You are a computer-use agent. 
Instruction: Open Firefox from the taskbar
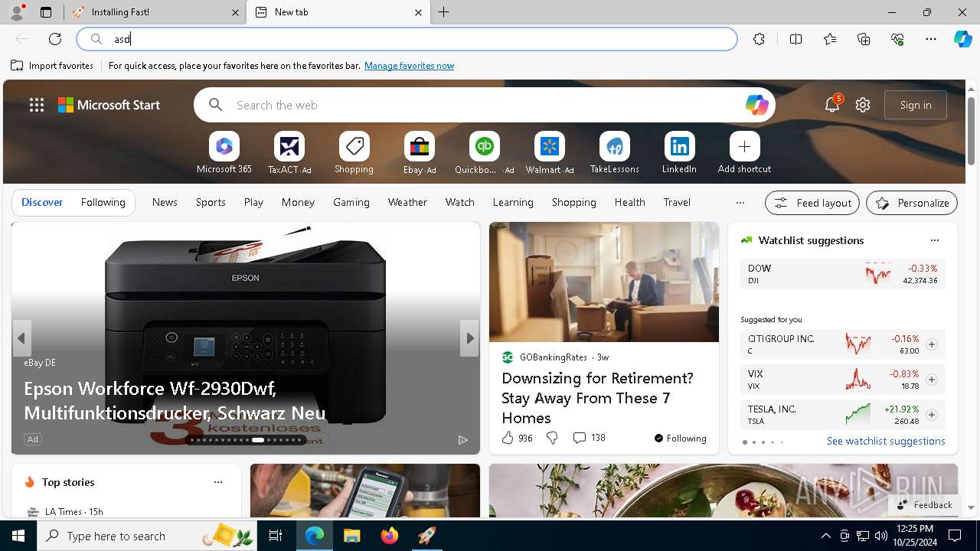point(390,536)
